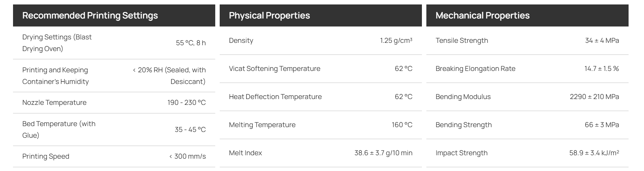This screenshot has width=644, height=171.
Task: Select the Vicat Softening Temperature label
Action: [x=275, y=69]
